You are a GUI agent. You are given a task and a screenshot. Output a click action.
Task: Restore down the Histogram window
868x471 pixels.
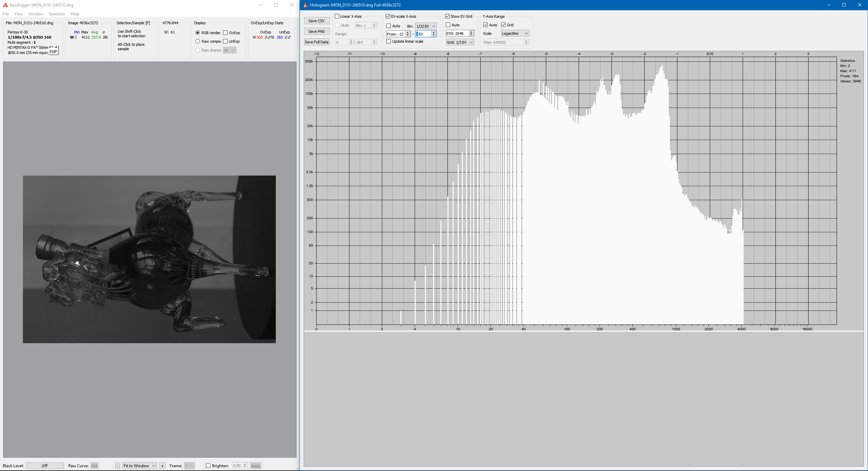click(x=844, y=5)
